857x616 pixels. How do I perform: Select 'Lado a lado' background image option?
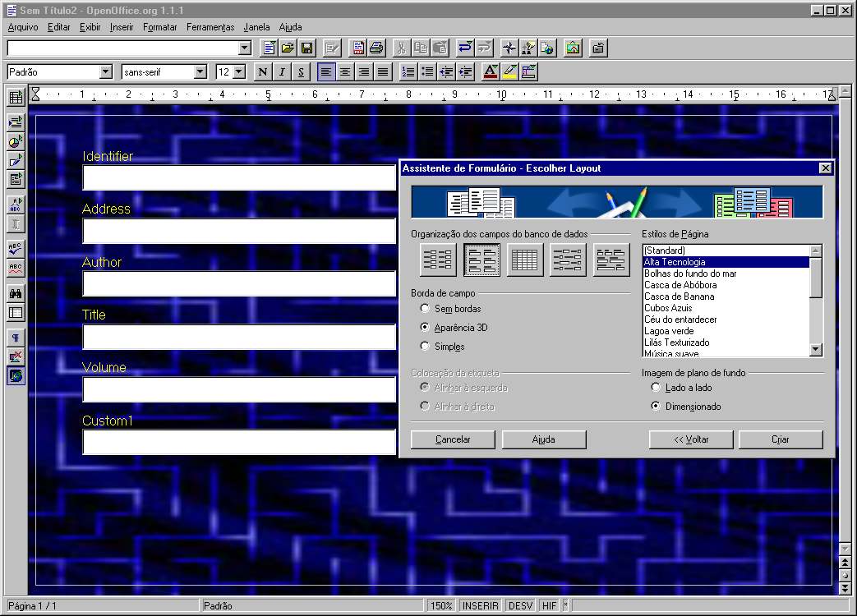(656, 388)
